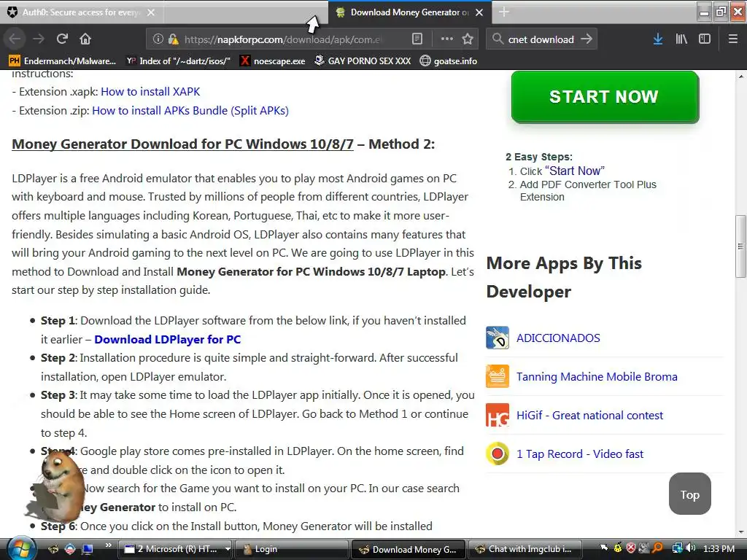Click the HiGif app icon
747x560 pixels.
(498, 415)
